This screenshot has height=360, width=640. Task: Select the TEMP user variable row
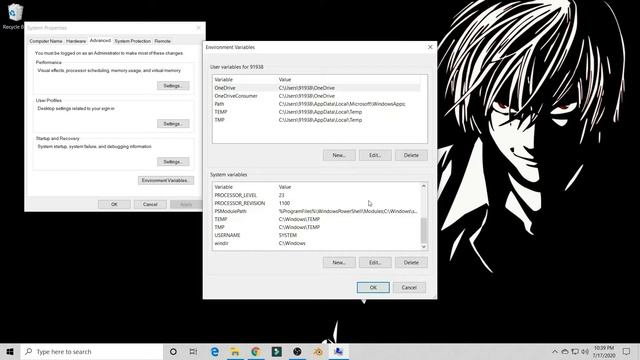[316, 112]
